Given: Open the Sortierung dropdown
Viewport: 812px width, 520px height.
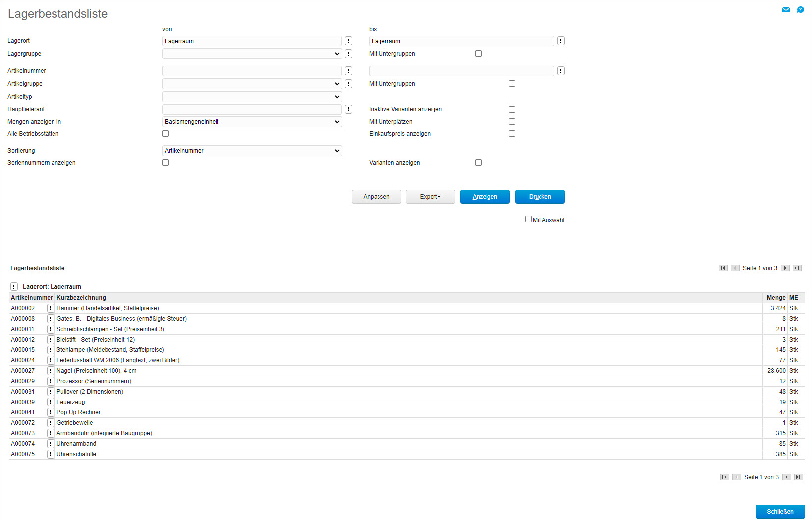Looking at the screenshot, I should (x=252, y=151).
